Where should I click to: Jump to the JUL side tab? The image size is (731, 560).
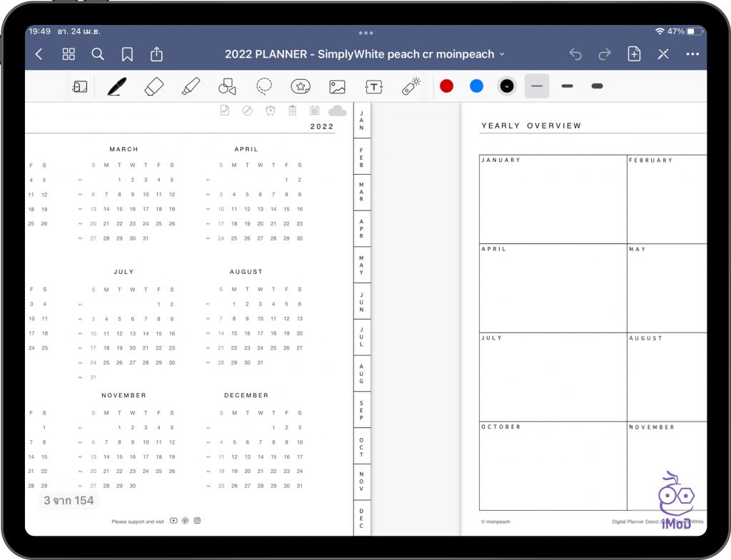[361, 337]
